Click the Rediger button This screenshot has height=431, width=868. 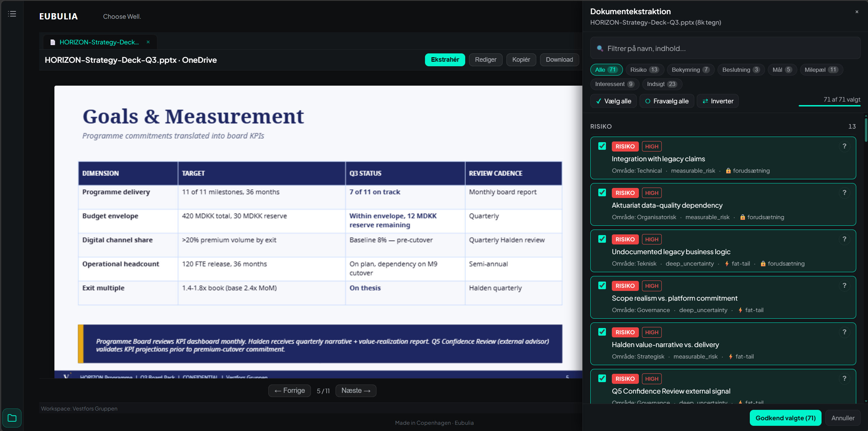[x=485, y=60]
